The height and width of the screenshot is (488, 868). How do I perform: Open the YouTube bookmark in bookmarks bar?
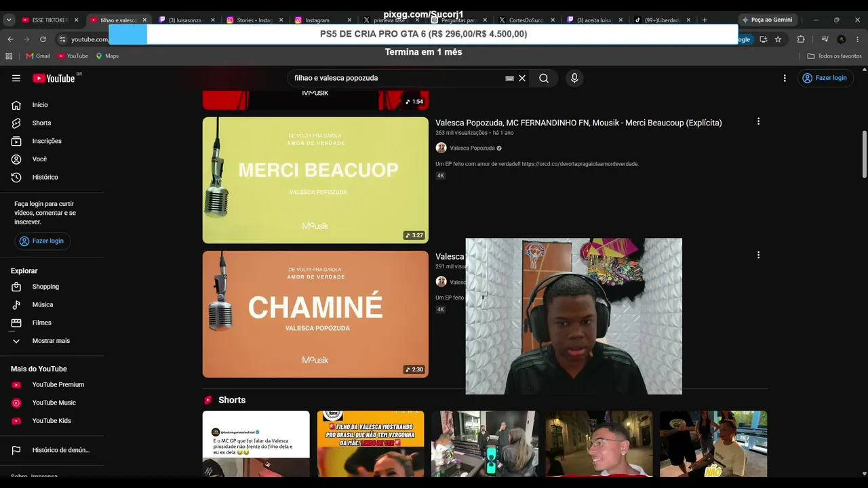tap(73, 56)
